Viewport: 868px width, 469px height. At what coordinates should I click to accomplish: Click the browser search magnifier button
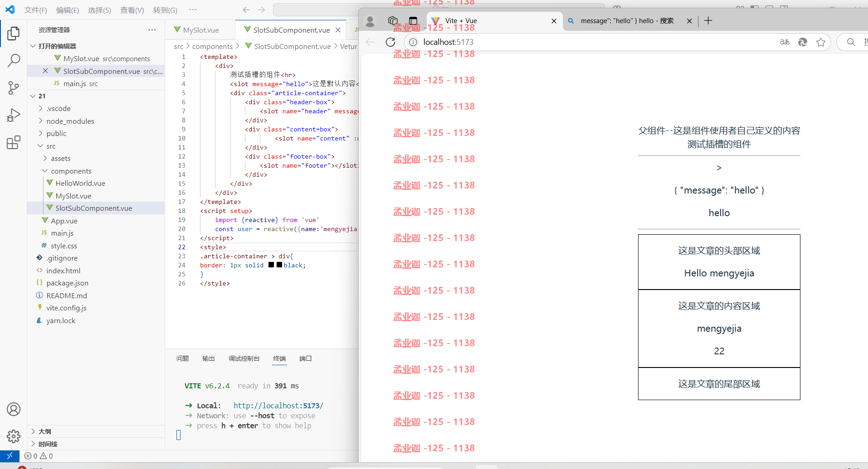[x=851, y=42]
